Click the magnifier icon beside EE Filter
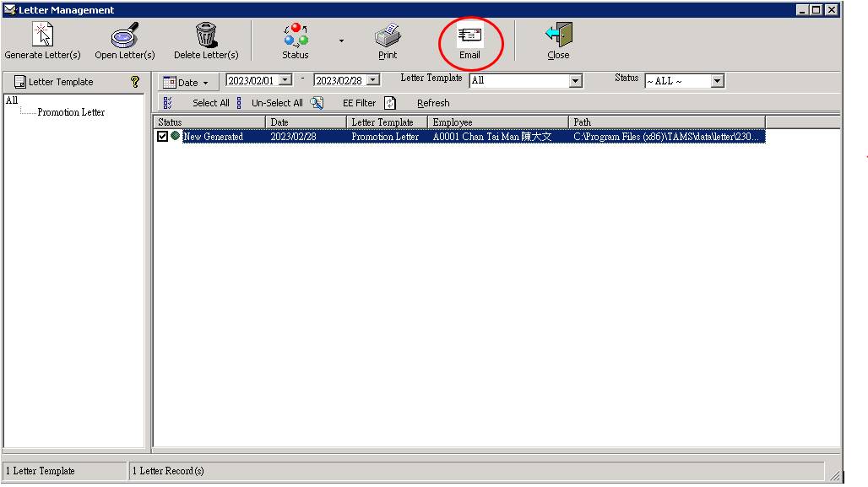 pyautogui.click(x=317, y=103)
